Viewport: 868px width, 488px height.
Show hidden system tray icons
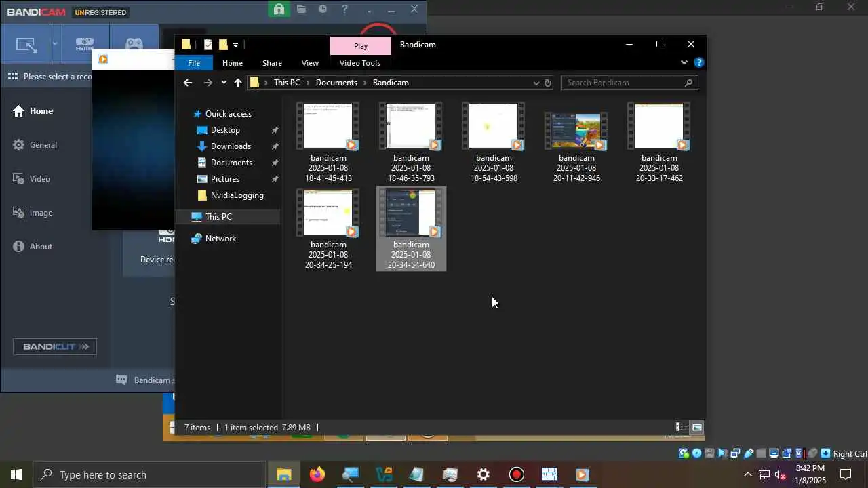747,474
